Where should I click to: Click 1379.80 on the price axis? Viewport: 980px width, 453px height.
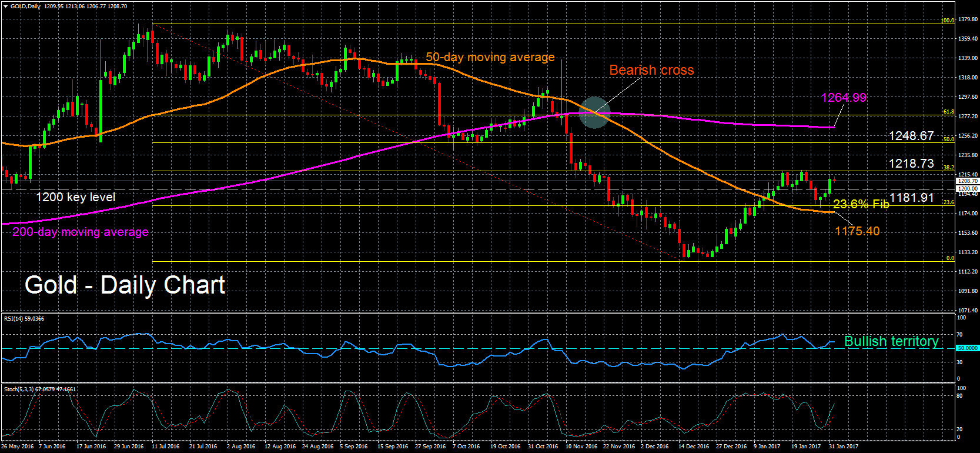(x=968, y=19)
